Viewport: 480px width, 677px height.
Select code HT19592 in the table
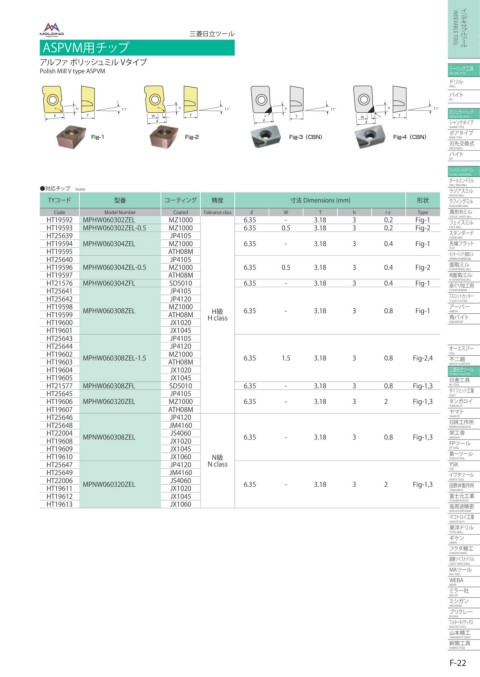click(60, 220)
